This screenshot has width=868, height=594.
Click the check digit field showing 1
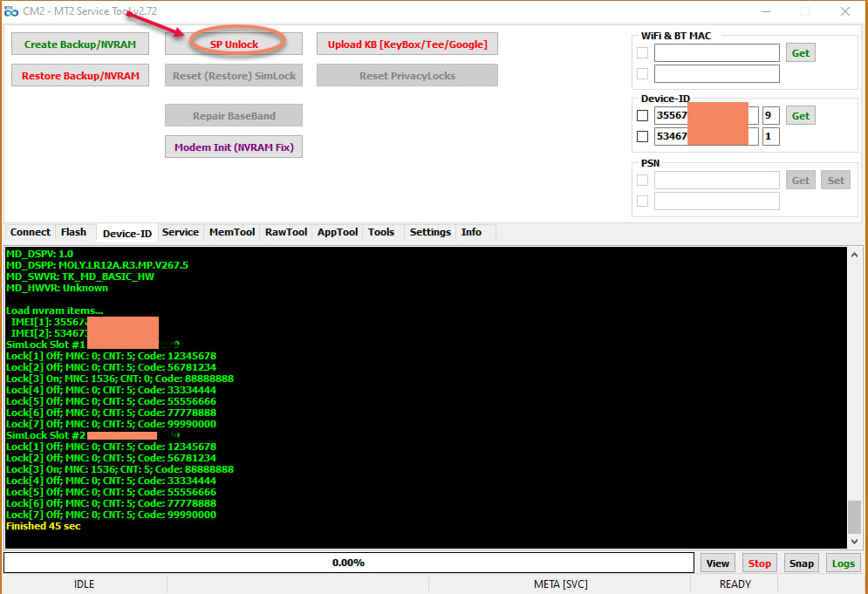(770, 136)
